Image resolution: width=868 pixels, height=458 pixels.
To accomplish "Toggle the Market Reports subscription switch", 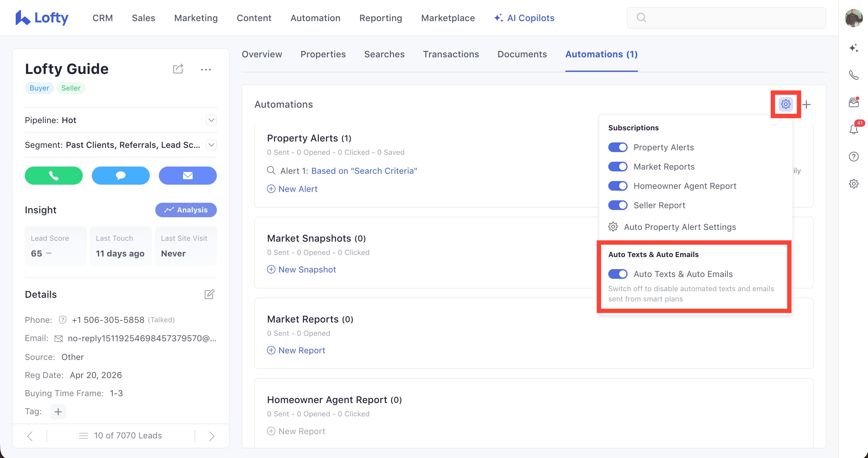I will point(618,167).
